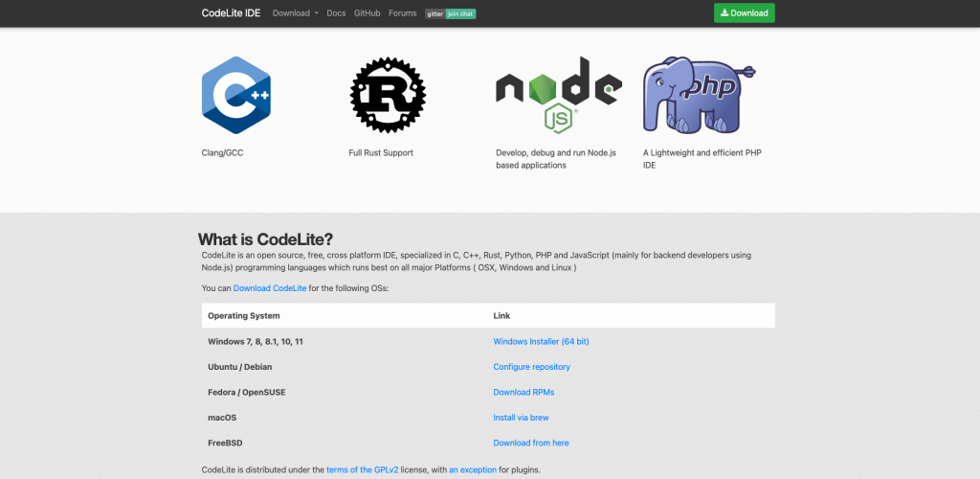Open the Download dropdown in navbar
This screenshot has height=479, width=980.
pyautogui.click(x=296, y=13)
